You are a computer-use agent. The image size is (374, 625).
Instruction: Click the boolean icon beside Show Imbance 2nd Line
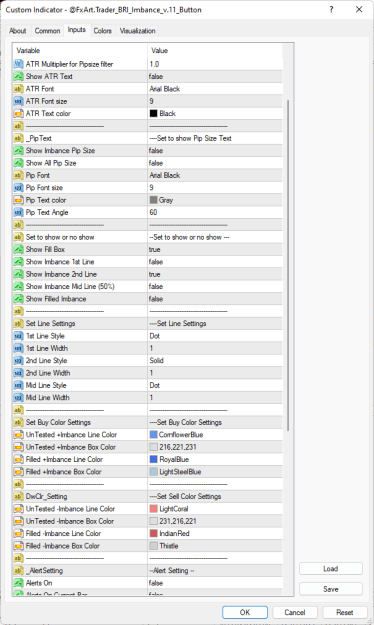point(18,274)
